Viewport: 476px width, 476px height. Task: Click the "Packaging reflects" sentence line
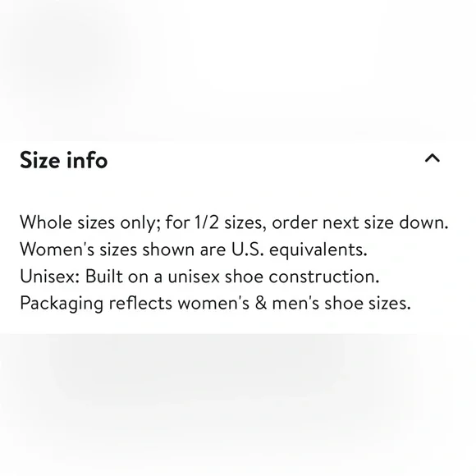coord(216,304)
